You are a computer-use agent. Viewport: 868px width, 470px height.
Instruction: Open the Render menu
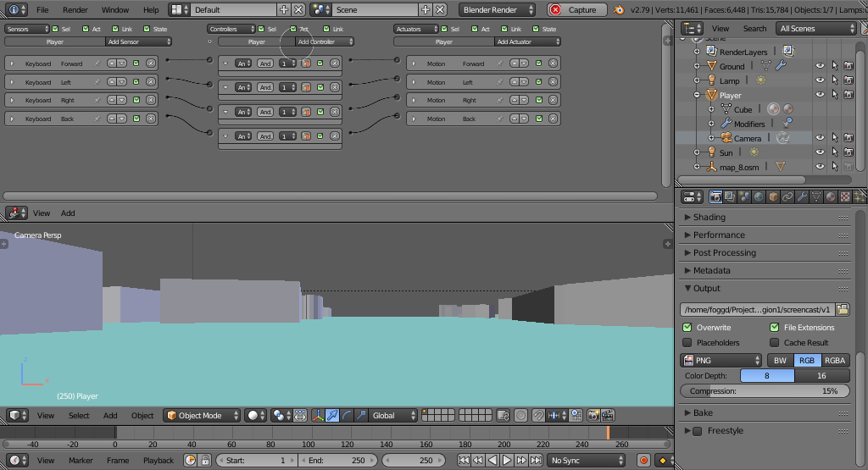pyautogui.click(x=75, y=10)
